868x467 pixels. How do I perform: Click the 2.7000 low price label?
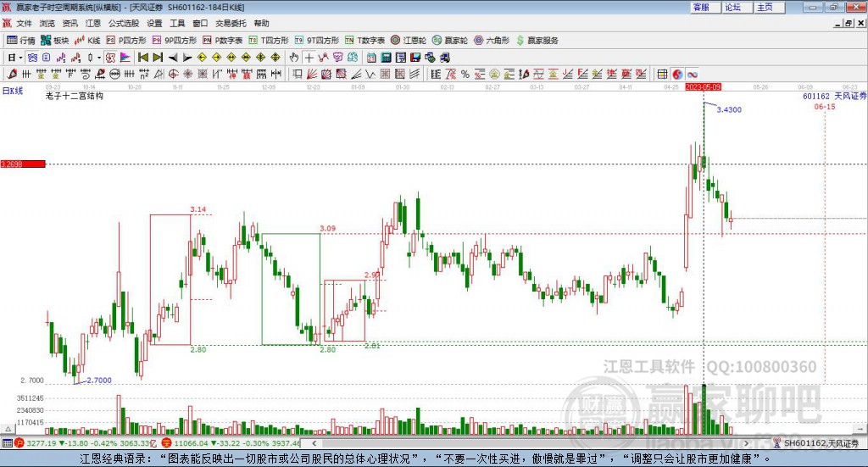coord(99,381)
